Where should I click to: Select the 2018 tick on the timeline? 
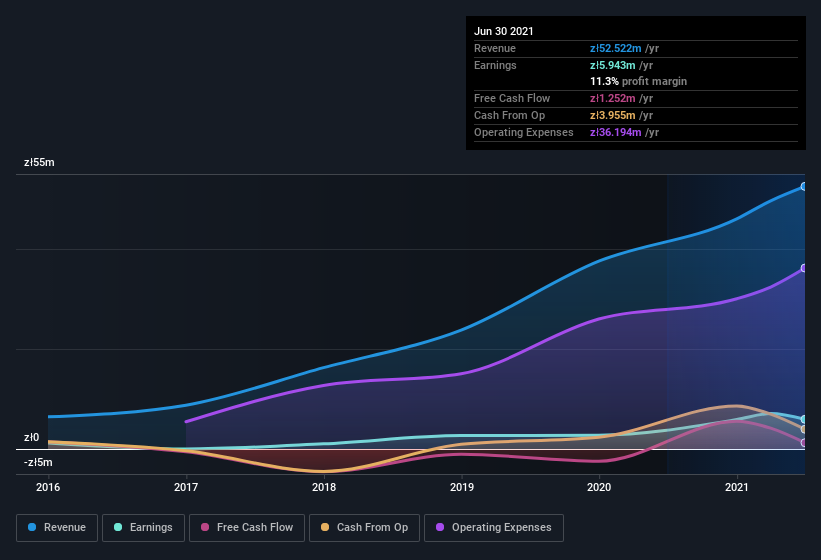(x=324, y=487)
